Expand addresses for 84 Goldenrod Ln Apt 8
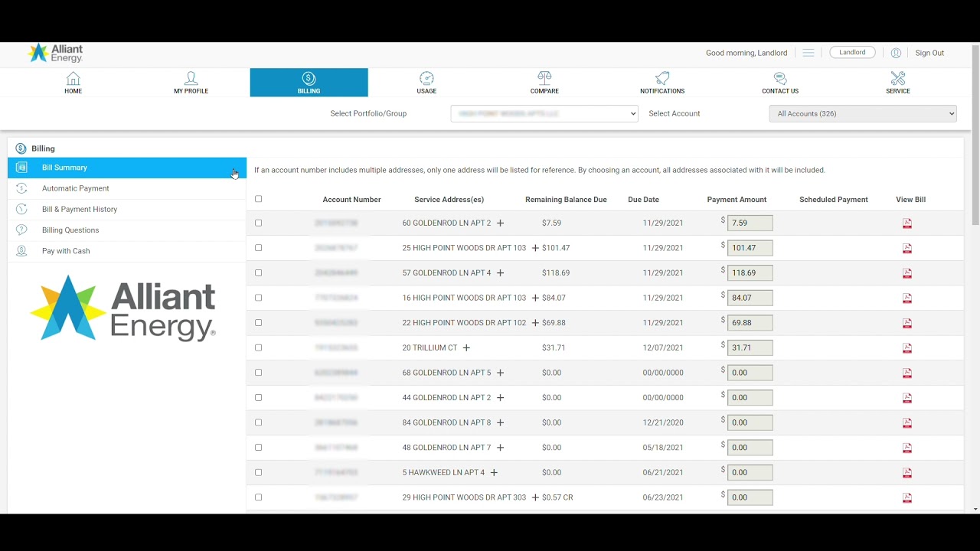Screen dimensions: 980x551 click(x=500, y=422)
